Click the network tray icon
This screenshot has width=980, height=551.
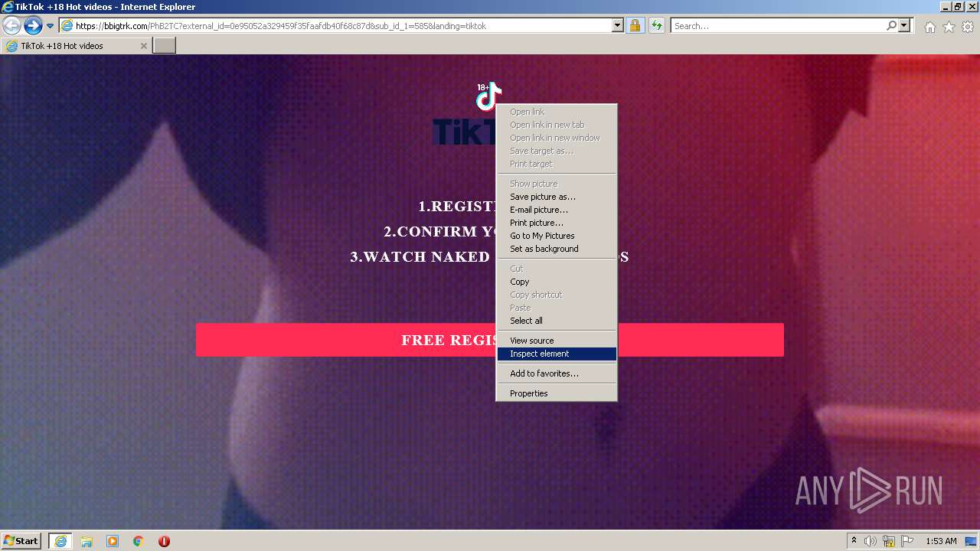coord(890,541)
